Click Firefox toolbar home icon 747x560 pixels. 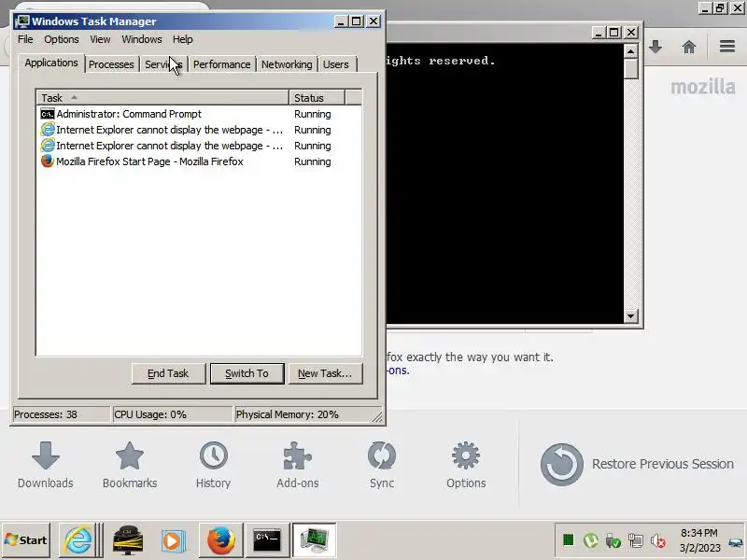coord(689,47)
